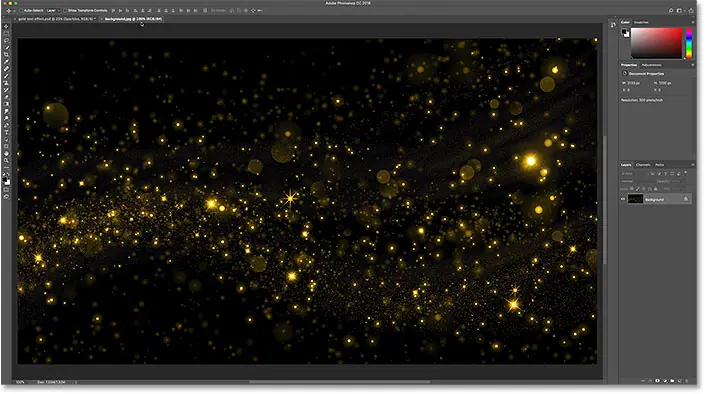
Task: Pick a hue on the rainbow color slider
Action: [x=689, y=43]
